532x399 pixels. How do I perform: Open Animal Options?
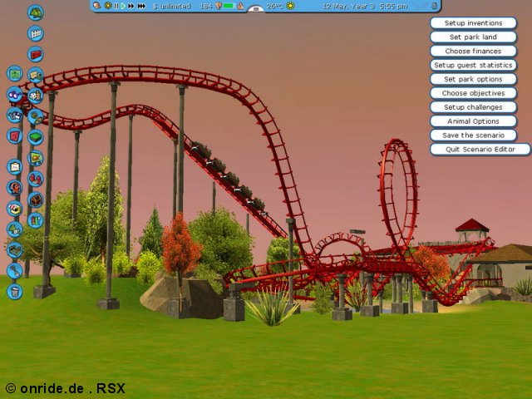[473, 121]
